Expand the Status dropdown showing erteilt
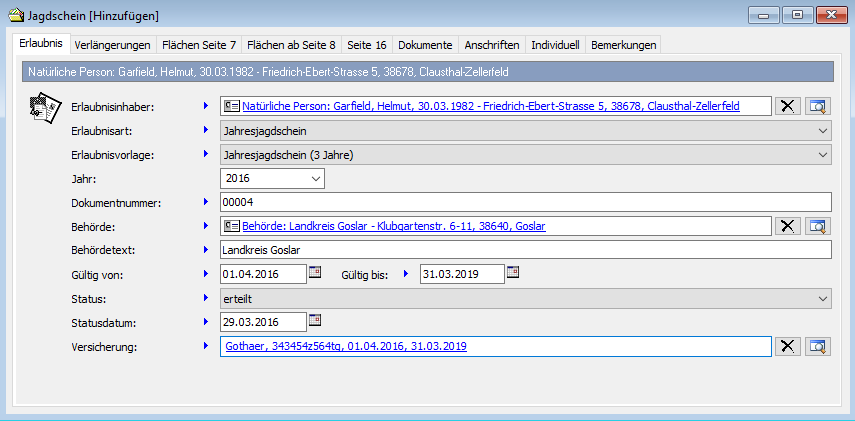This screenshot has width=855, height=421. pos(822,298)
